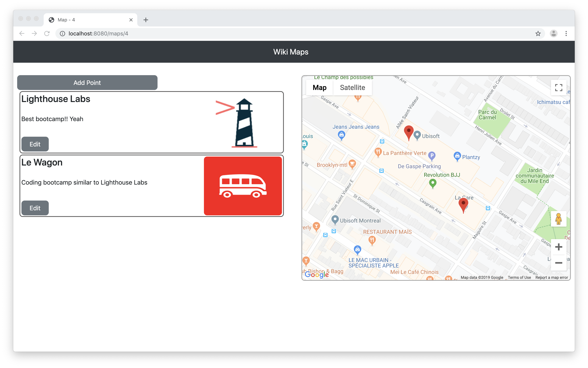Edit the Le Wagon point
588x368 pixels.
[x=35, y=208]
